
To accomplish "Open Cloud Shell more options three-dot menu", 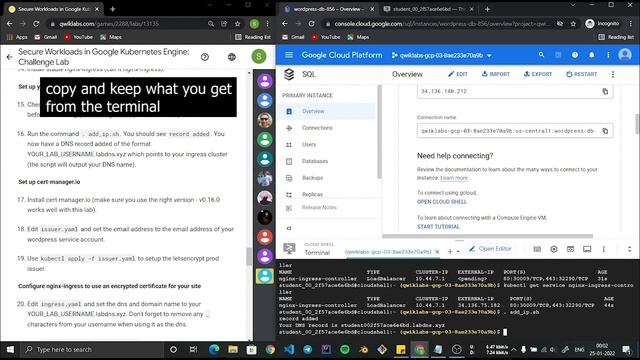I will coord(604,249).
